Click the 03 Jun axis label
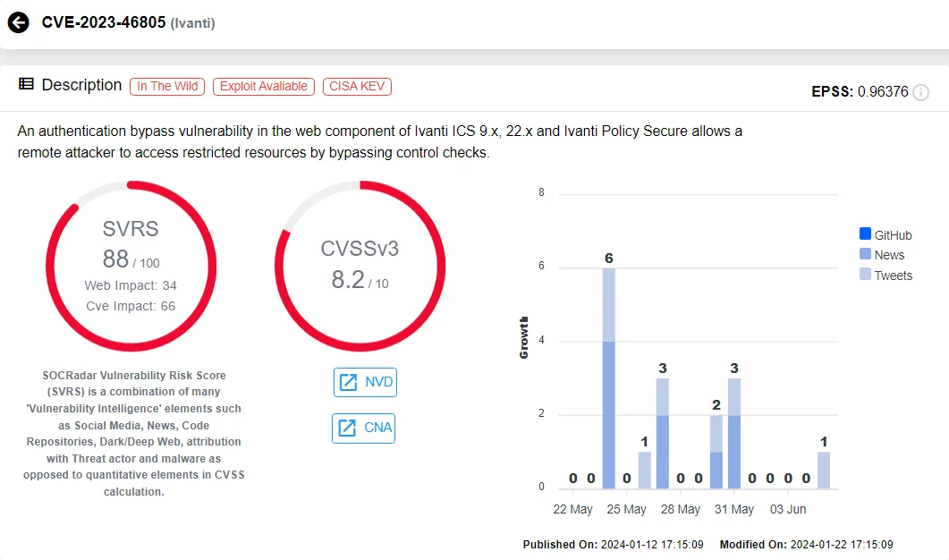Image resolution: width=949 pixels, height=560 pixels. tap(788, 509)
